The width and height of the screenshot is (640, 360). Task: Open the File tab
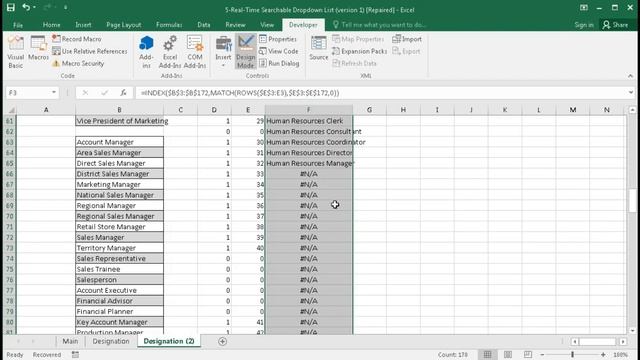tap(18, 25)
